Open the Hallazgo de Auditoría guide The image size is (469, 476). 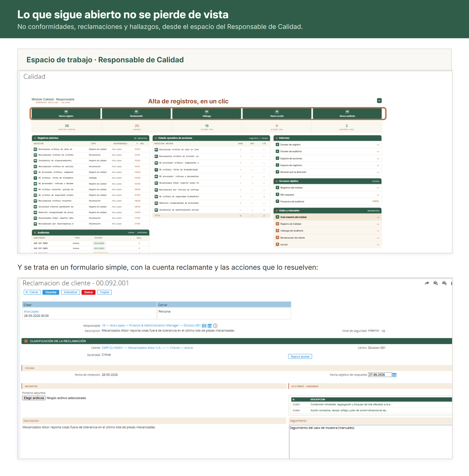coord(327,231)
